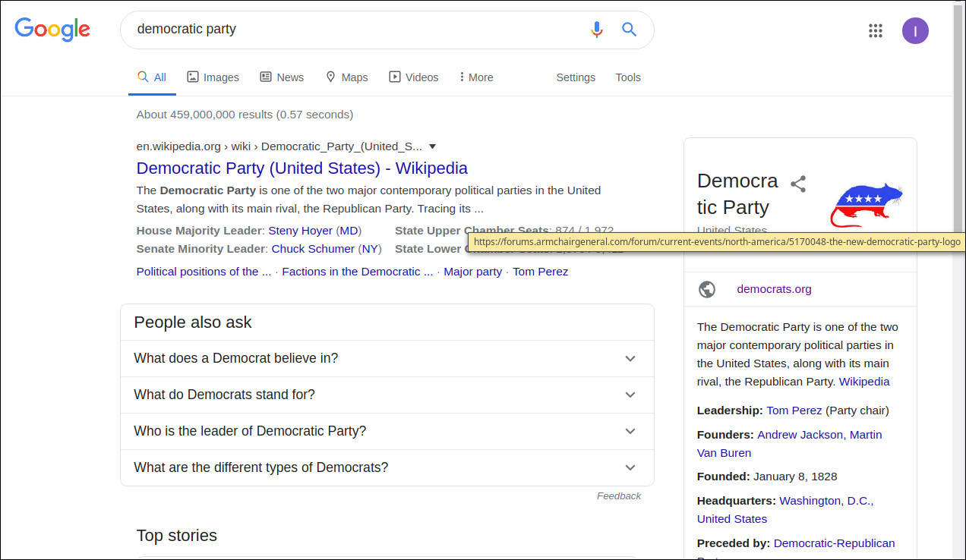Switch to Maps tab
This screenshot has width=966, height=560.
coord(346,77)
